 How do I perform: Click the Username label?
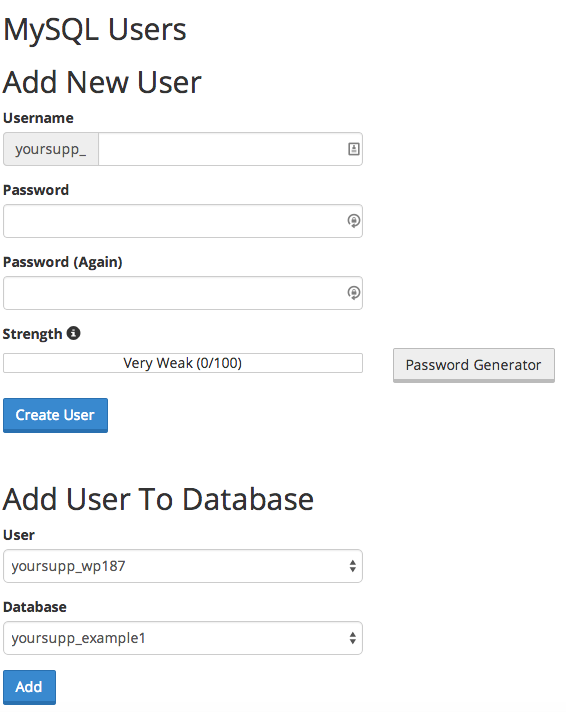[x=38, y=118]
